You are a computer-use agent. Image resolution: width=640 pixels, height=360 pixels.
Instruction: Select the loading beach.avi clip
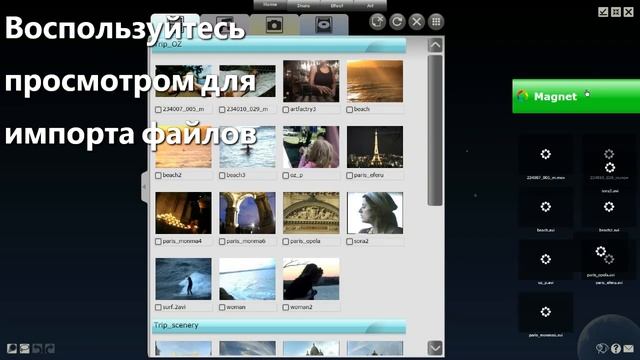[546, 207]
